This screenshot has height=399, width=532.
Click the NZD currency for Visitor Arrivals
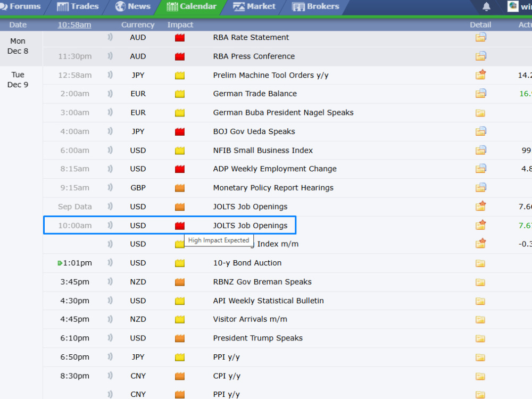pyautogui.click(x=138, y=319)
